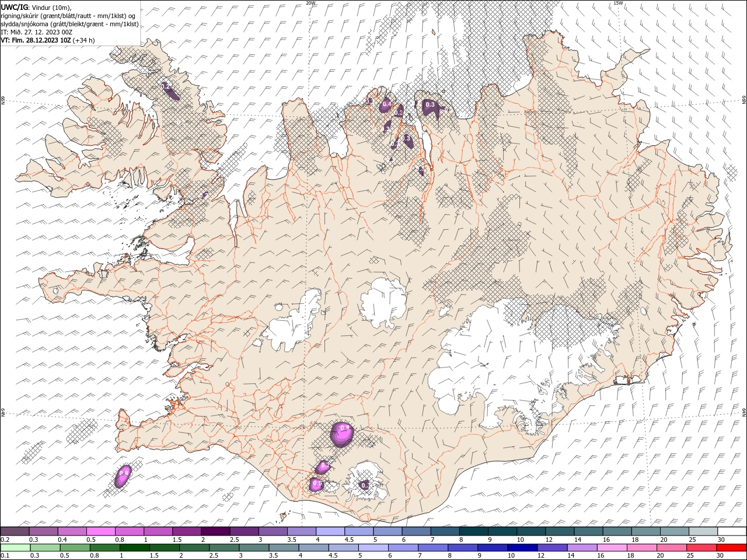
Task: Click the large 0.8 snow blob in the south
Action: coord(343,433)
